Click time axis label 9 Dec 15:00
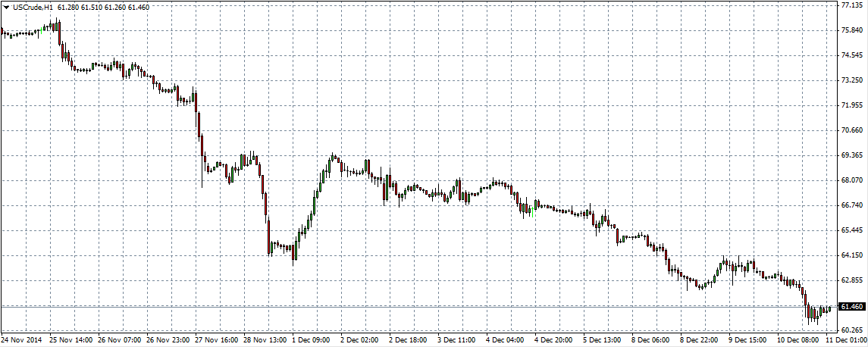This screenshot has height=347, width=868. (x=749, y=340)
